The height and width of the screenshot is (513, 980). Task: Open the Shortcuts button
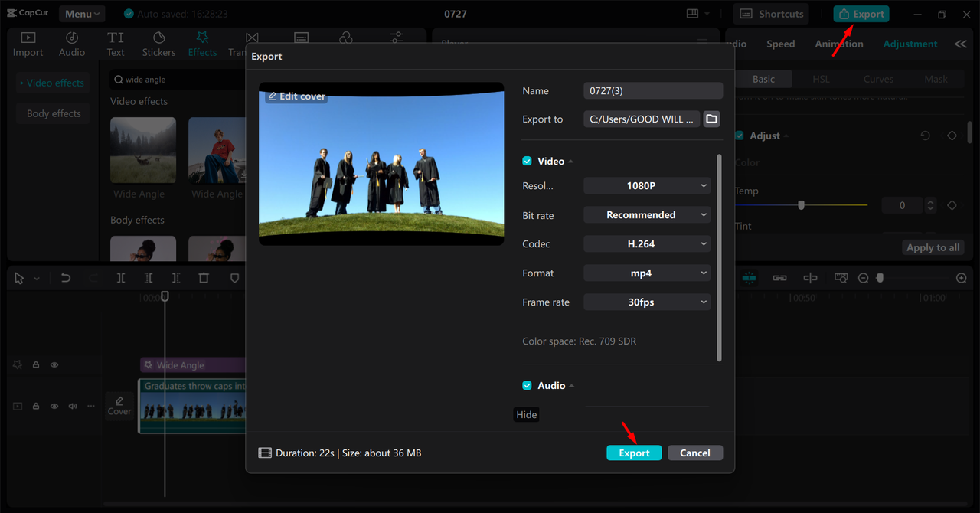tap(773, 14)
